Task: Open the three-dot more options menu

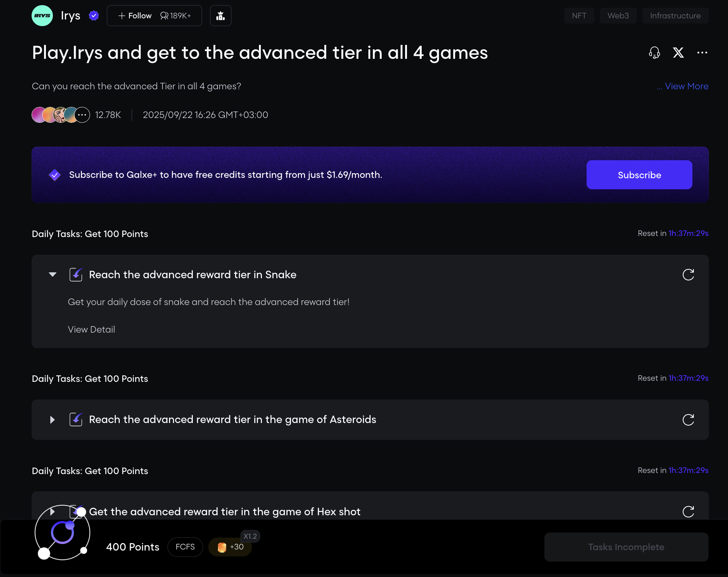Action: [702, 53]
